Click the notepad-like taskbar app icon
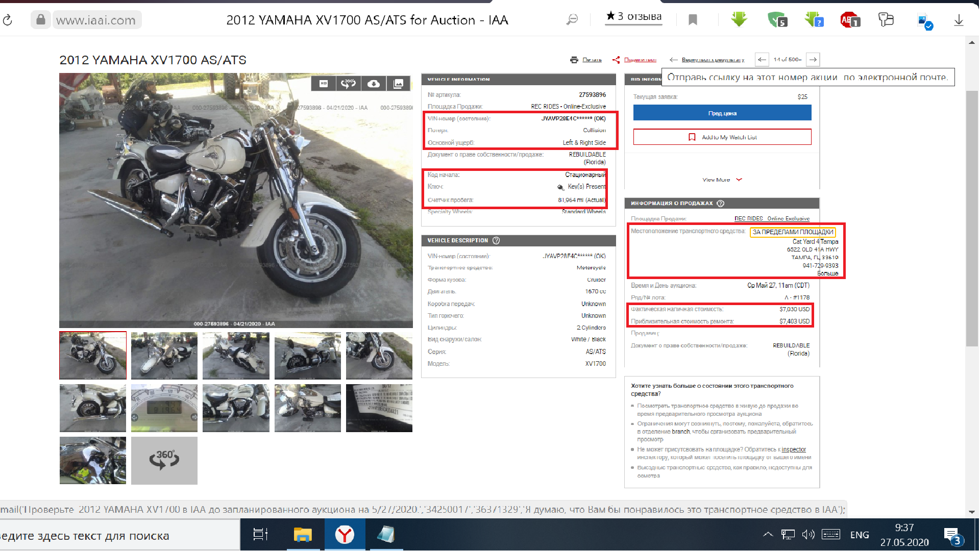Viewport: 980px width, 551px height. coord(386,535)
